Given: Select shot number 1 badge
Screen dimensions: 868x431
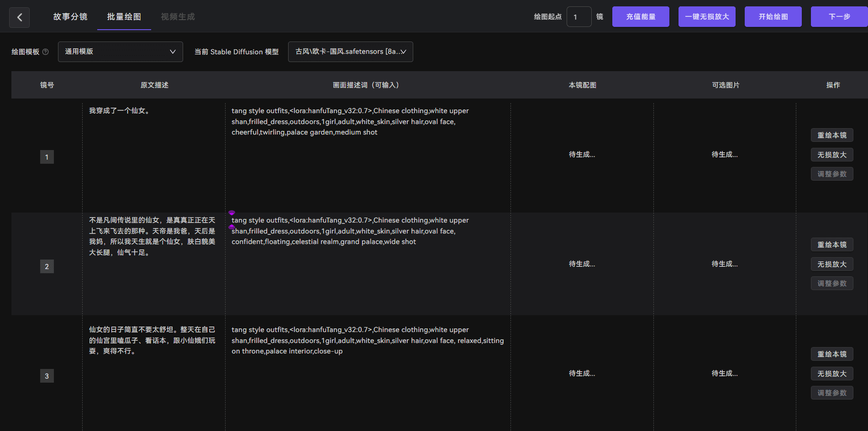Looking at the screenshot, I should click(47, 157).
